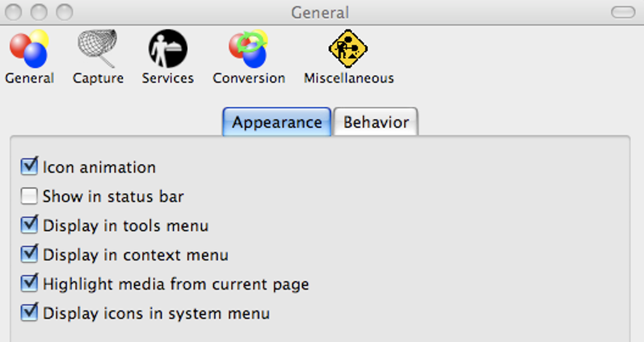Open the Capture preferences net icon
644x342 pixels.
pyautogui.click(x=98, y=48)
